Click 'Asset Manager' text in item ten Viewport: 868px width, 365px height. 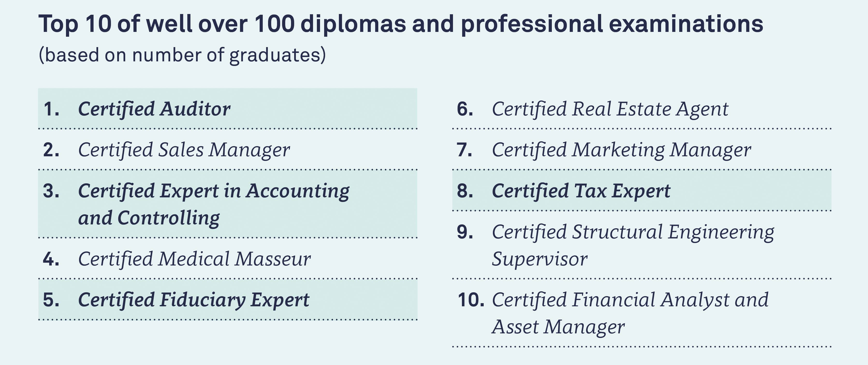coord(558,327)
